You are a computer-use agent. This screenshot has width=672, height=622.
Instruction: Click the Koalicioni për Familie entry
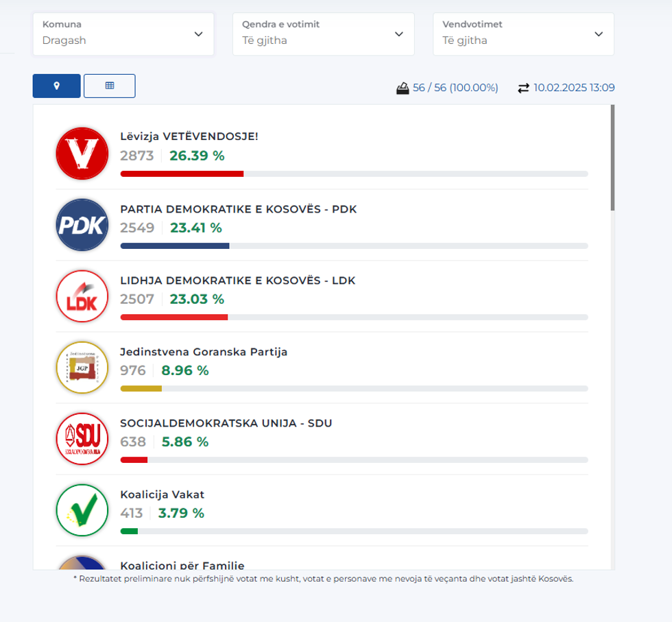click(x=182, y=565)
